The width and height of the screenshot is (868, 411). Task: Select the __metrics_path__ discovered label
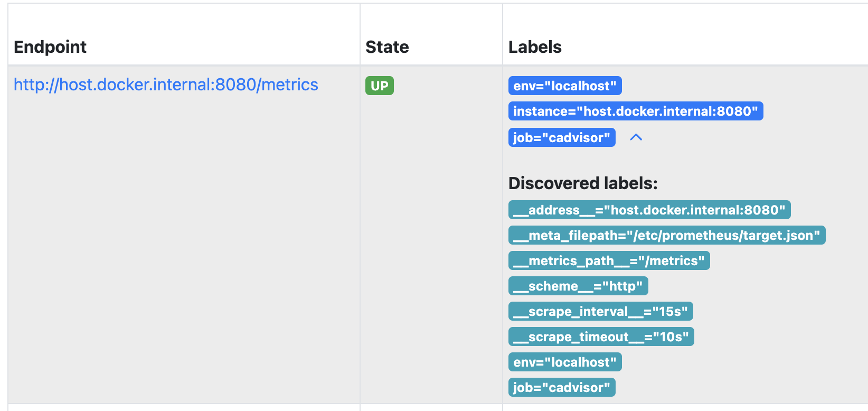click(609, 260)
